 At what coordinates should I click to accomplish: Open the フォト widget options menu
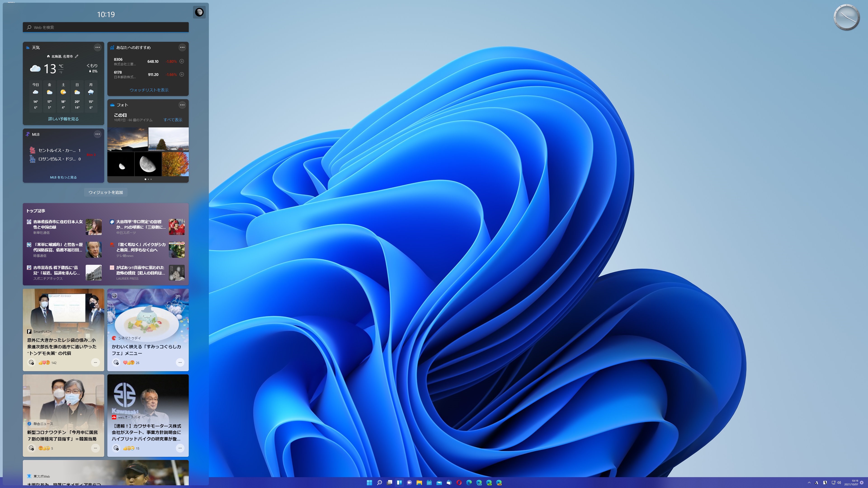(182, 105)
